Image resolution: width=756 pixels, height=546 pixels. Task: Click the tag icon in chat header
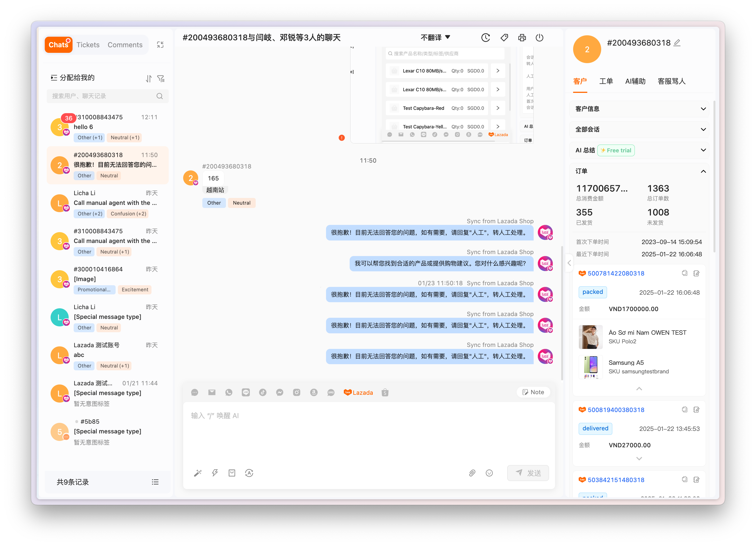[x=504, y=38]
